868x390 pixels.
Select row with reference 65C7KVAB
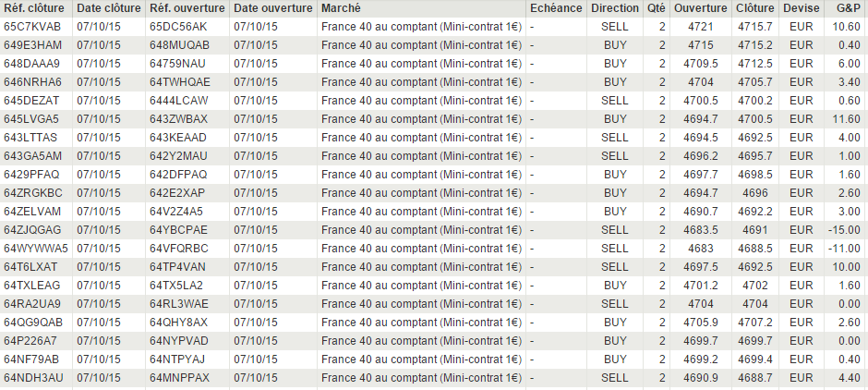coord(32,26)
